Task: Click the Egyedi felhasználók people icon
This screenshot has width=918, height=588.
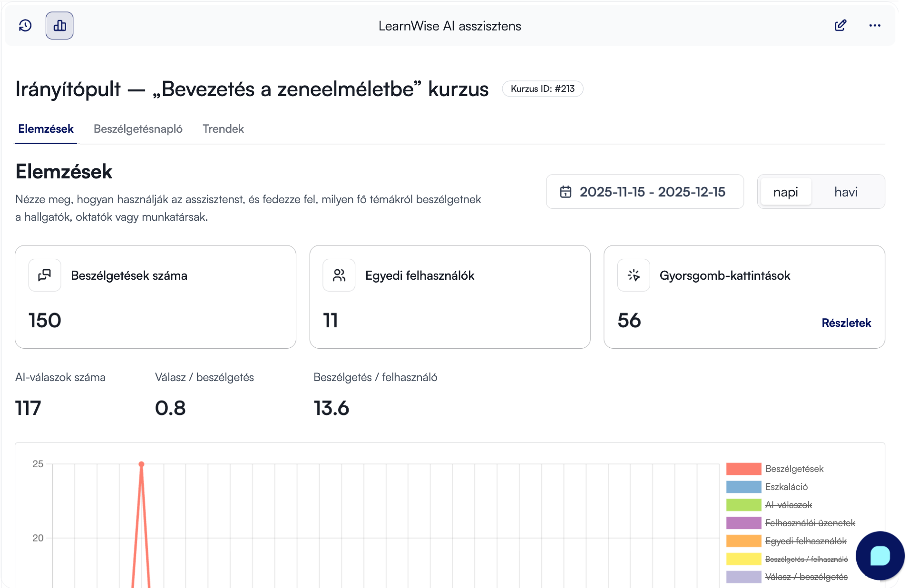Action: tap(339, 275)
